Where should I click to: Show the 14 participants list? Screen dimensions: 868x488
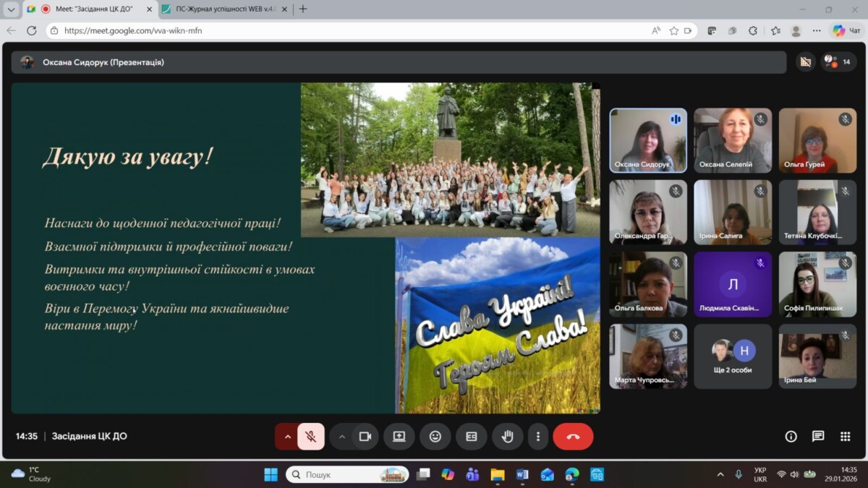point(839,62)
